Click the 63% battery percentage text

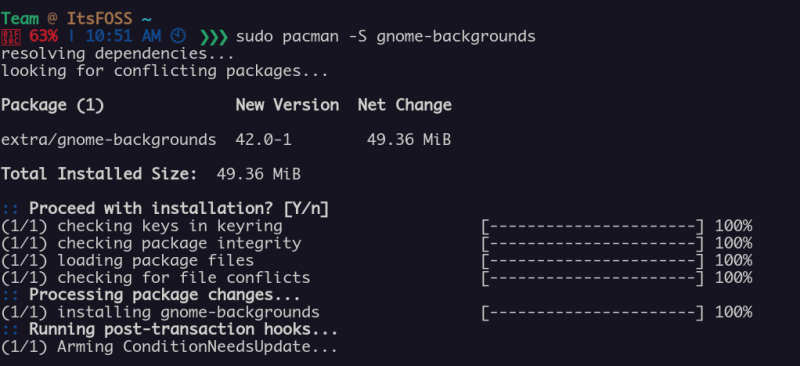pyautogui.click(x=44, y=37)
